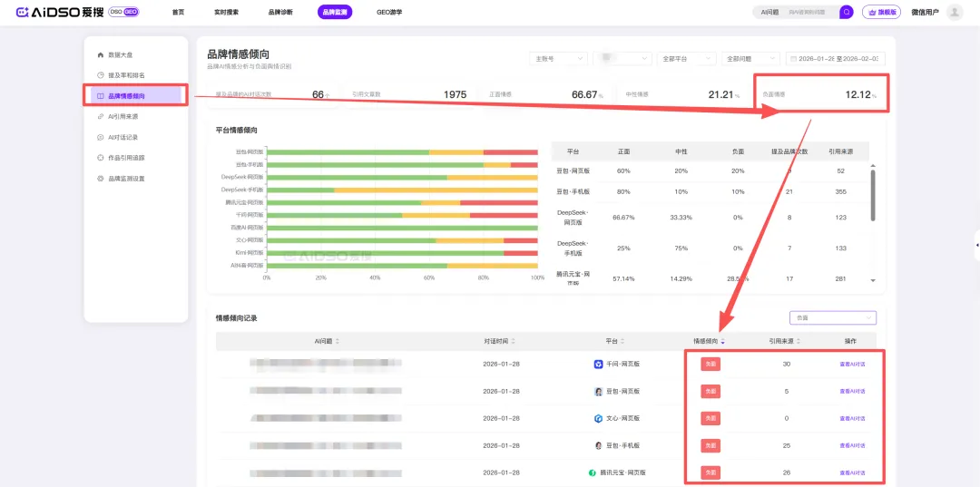The height and width of the screenshot is (487, 980).
Task: Go to AI引用来源 sidebar item
Action: click(122, 116)
